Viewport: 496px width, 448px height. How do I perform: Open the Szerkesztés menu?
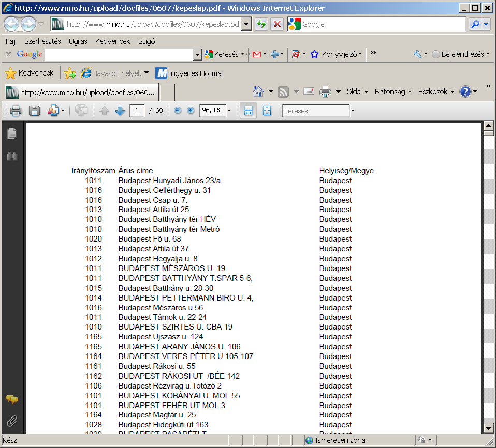point(42,41)
